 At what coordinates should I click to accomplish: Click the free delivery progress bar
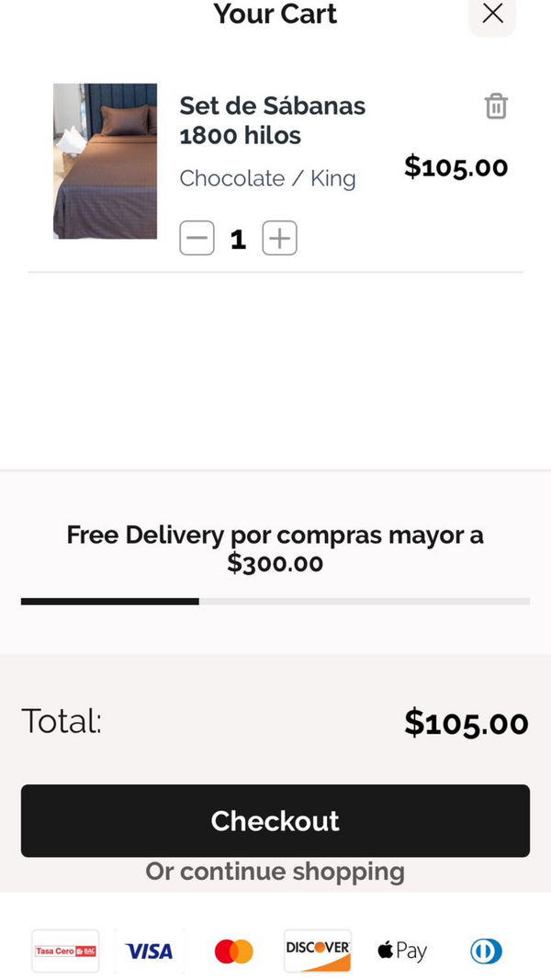coord(275,602)
